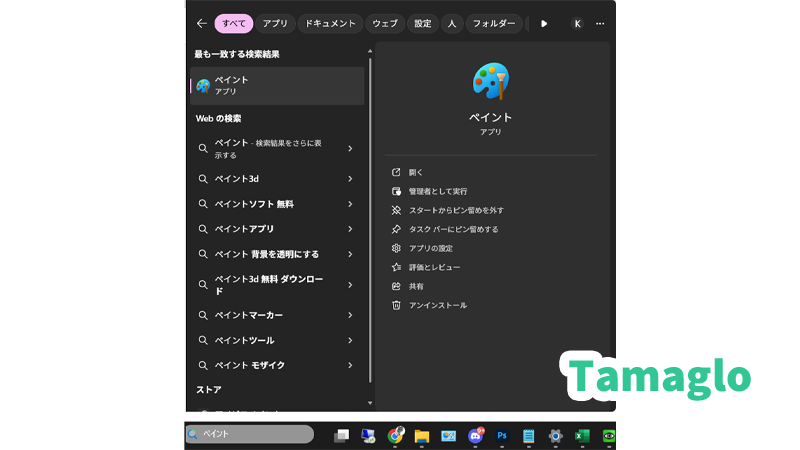The width and height of the screenshot is (800, 450).
Task: Open Discord from the taskbar
Action: [x=476, y=436]
